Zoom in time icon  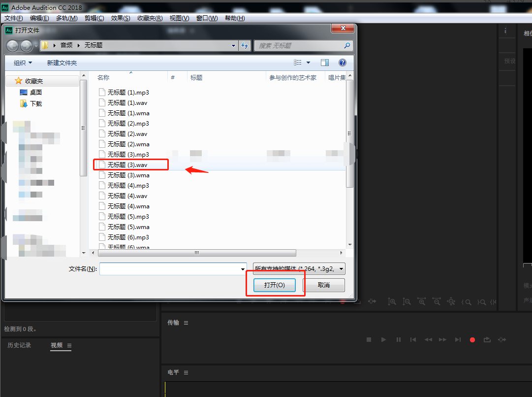coord(421,301)
